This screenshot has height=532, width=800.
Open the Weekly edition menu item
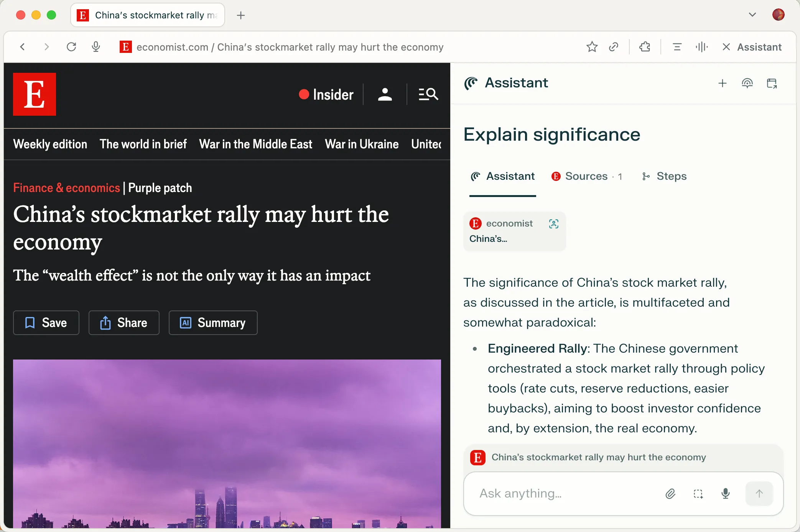[x=50, y=144]
